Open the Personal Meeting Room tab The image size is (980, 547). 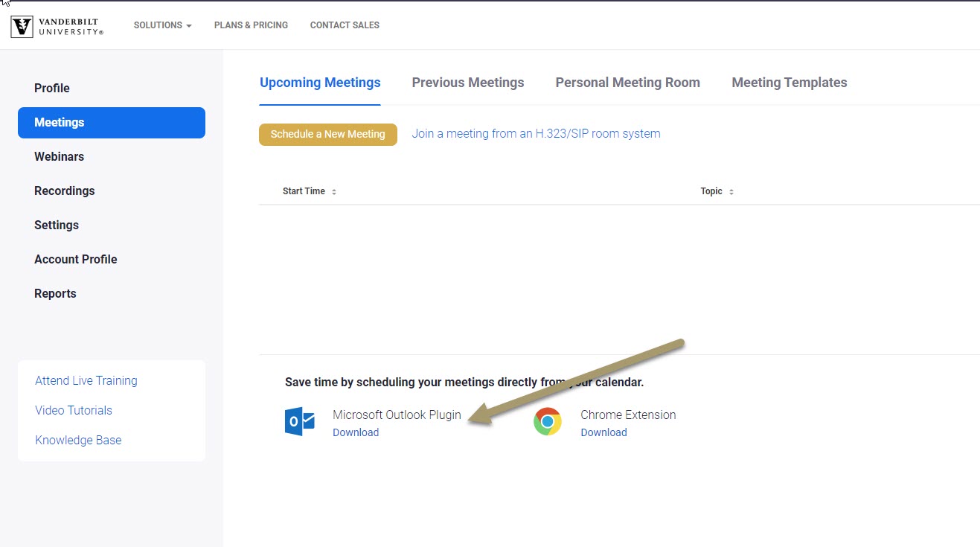pos(627,83)
